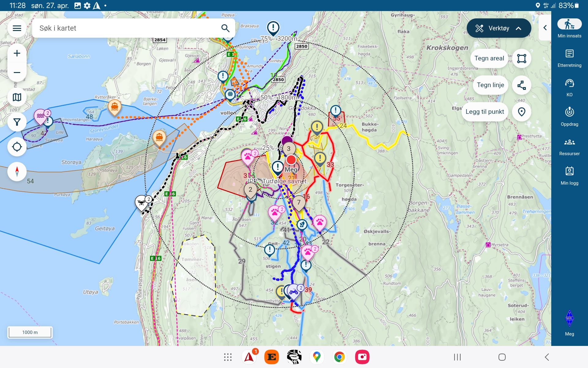Open the hamburger main menu
The image size is (588, 368).
(x=17, y=28)
